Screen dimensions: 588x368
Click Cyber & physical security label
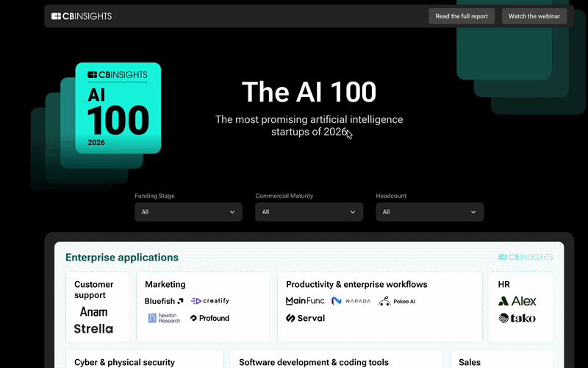pos(124,362)
